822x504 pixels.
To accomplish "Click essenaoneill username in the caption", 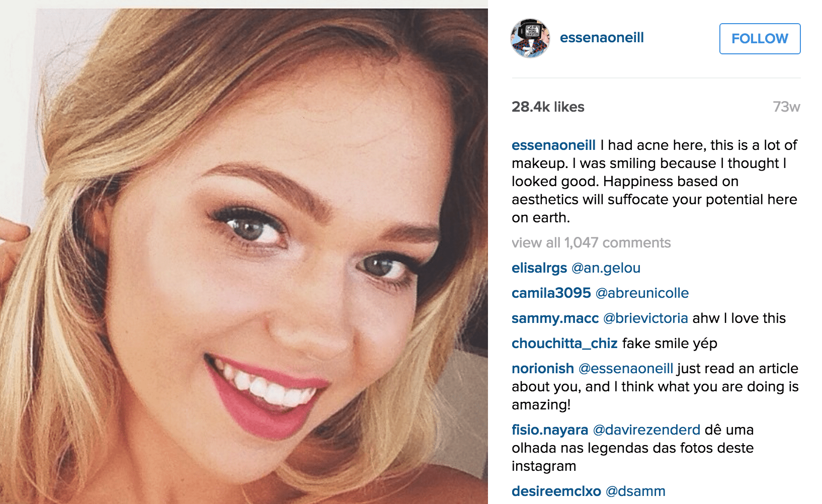I will pos(553,145).
